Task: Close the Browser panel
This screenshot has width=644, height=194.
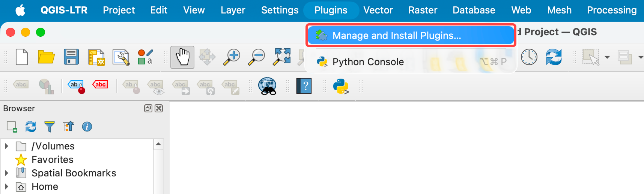Action: pos(159,108)
